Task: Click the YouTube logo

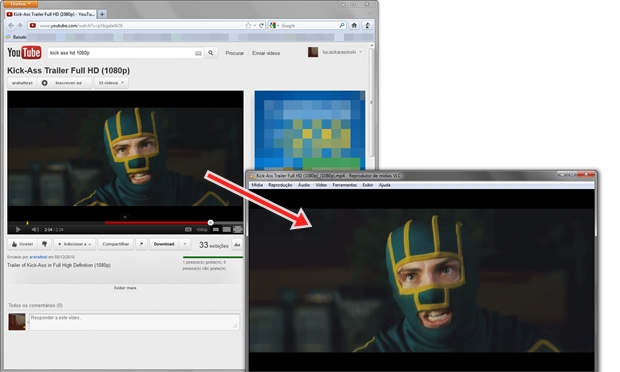Action: point(24,53)
